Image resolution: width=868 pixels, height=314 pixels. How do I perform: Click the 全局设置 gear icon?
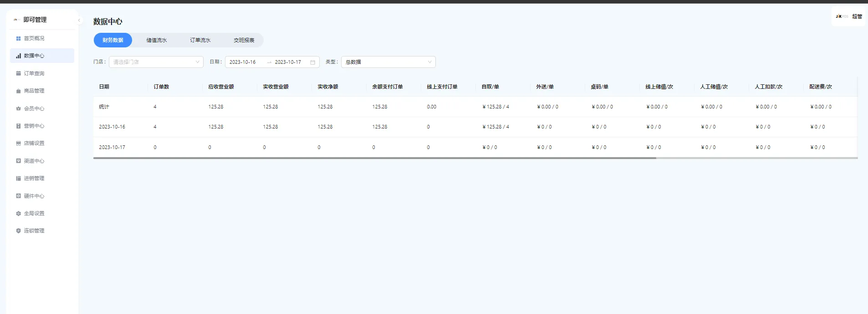click(x=18, y=213)
